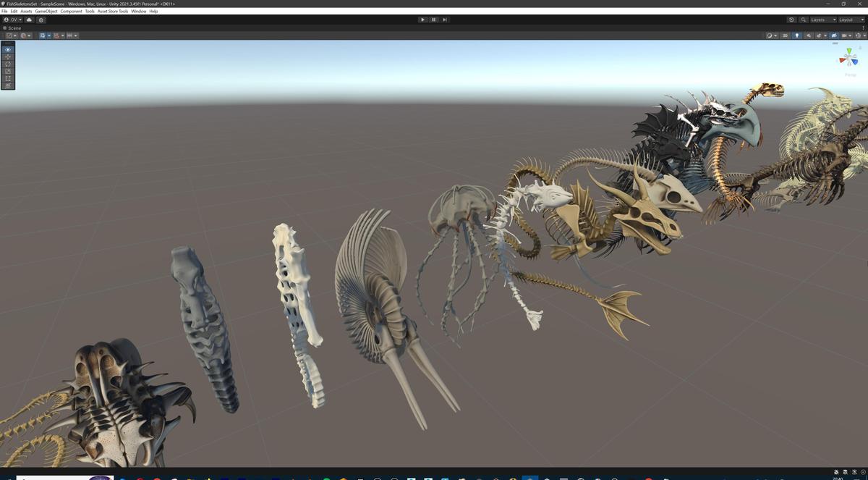Click the settings gear in the top toolbar
The height and width of the screenshot is (480, 868).
point(41,20)
